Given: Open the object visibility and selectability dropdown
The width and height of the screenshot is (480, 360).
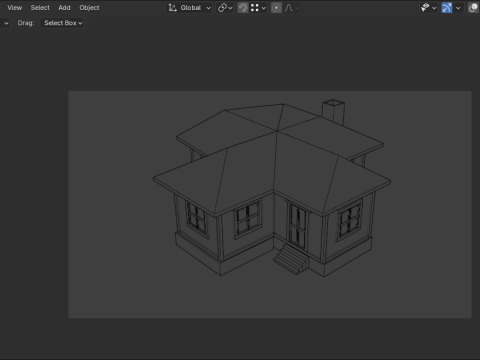Looking at the screenshot, I should click(x=428, y=8).
